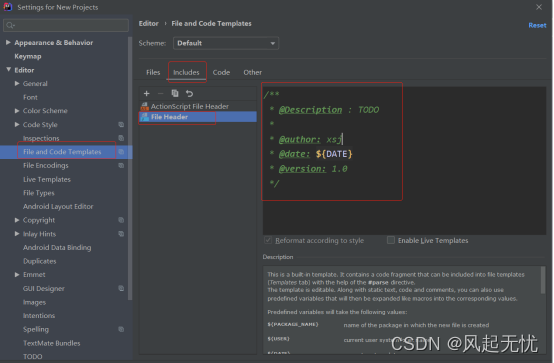Expand the General node

17,83
